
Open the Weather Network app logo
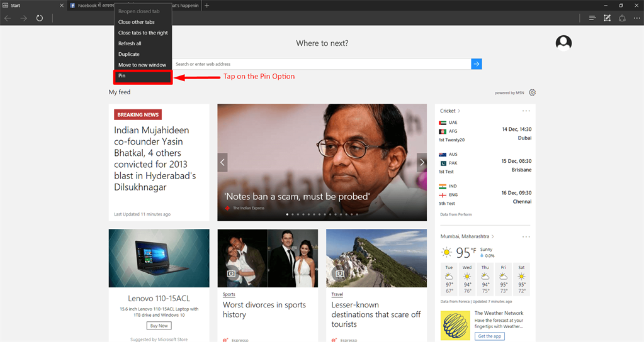pyautogui.click(x=455, y=325)
